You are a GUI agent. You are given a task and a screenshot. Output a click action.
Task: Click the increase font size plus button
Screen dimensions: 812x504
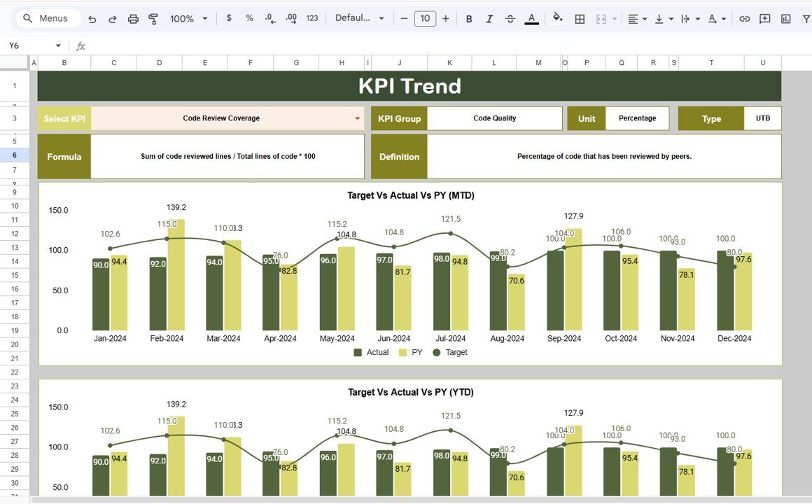446,19
